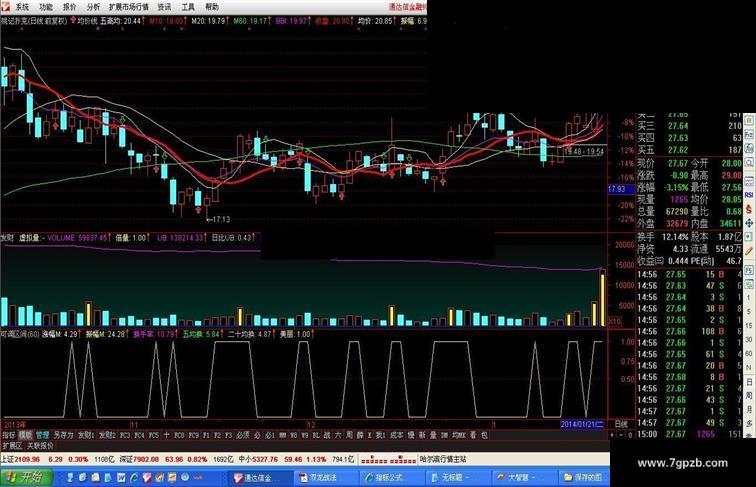Select the 1-minute period button
The width and height of the screenshot is (756, 487).
click(749, 298)
